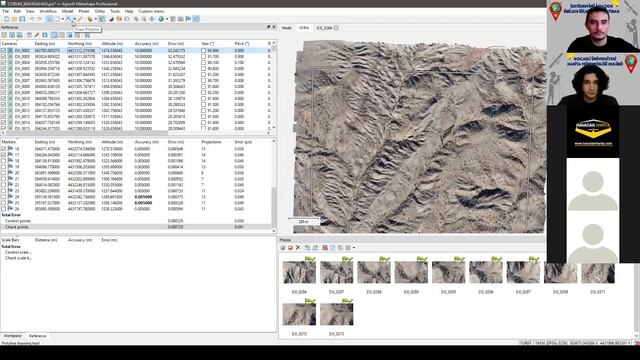The width and height of the screenshot is (640, 360).
Task: Click the red Disable cameras icon in Photos pane
Action: [290, 247]
